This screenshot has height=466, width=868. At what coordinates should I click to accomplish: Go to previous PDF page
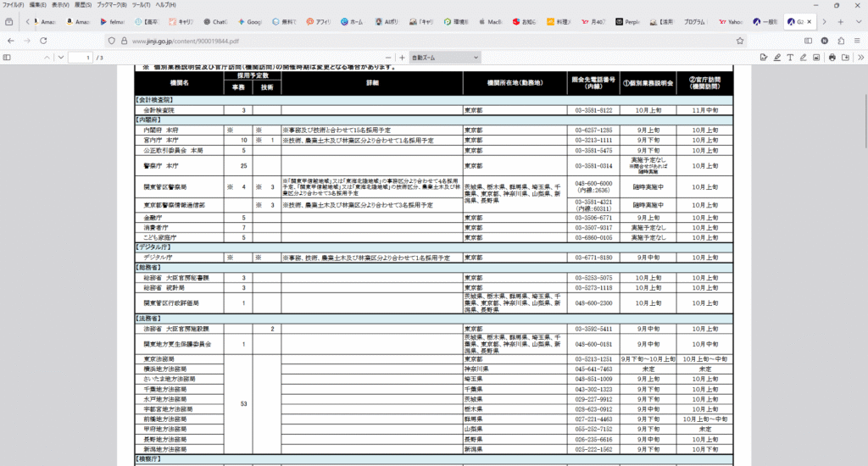[x=47, y=58]
